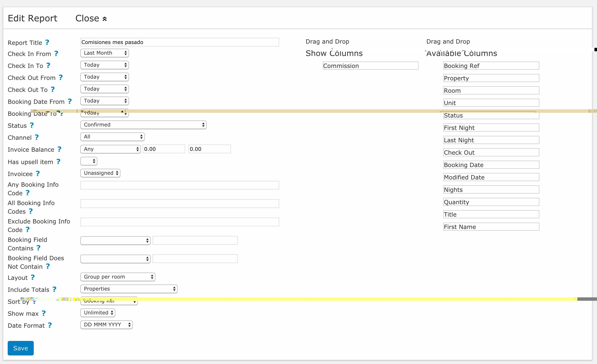The height and width of the screenshot is (364, 597).
Task: Expand the Layout group per room dropdown
Action: click(117, 277)
